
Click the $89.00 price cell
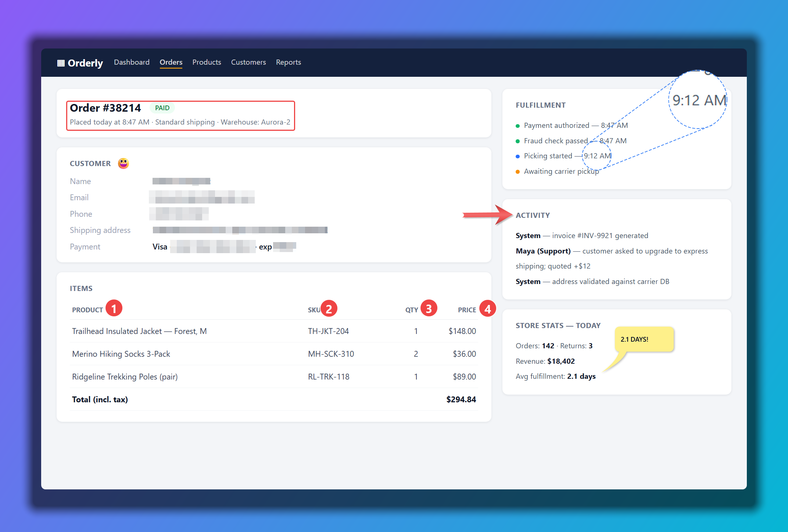click(x=464, y=377)
